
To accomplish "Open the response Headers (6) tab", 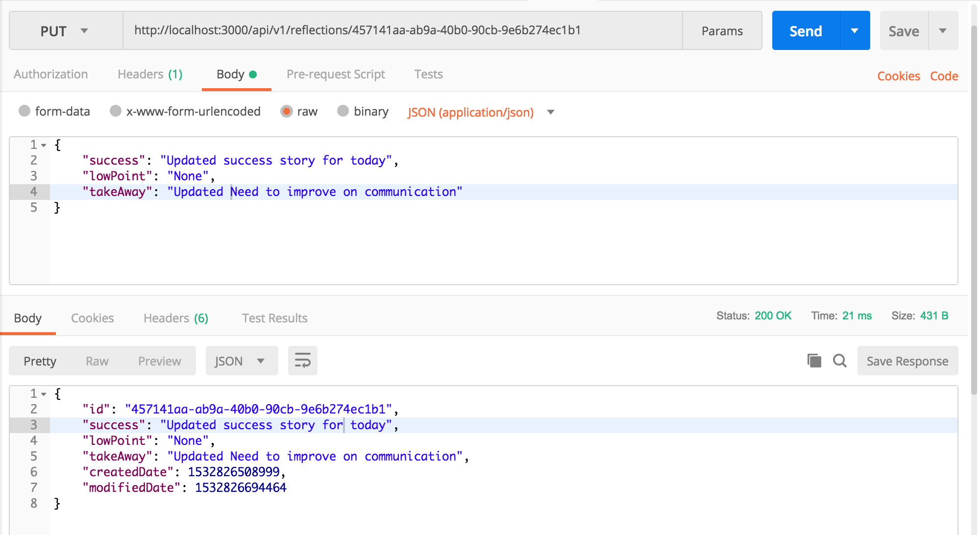I will (175, 318).
